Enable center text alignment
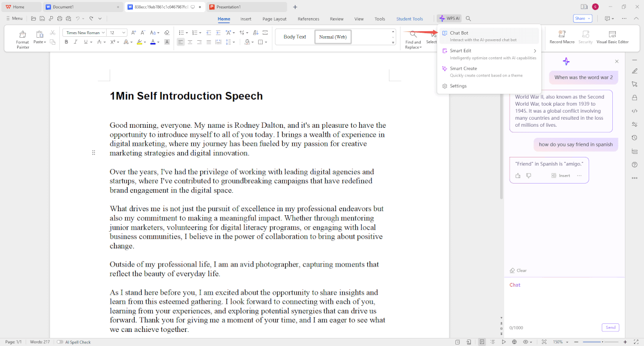644x346 pixels. pyautogui.click(x=190, y=42)
